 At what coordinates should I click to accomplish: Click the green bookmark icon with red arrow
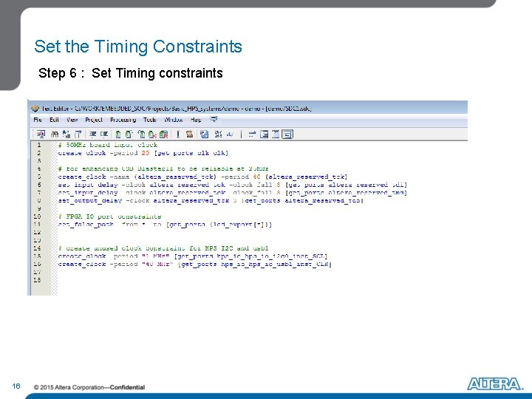[x=153, y=134]
